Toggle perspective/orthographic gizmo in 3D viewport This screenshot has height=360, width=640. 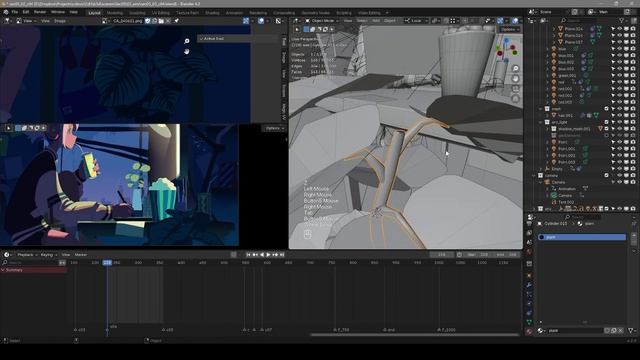pyautogui.click(x=516, y=99)
